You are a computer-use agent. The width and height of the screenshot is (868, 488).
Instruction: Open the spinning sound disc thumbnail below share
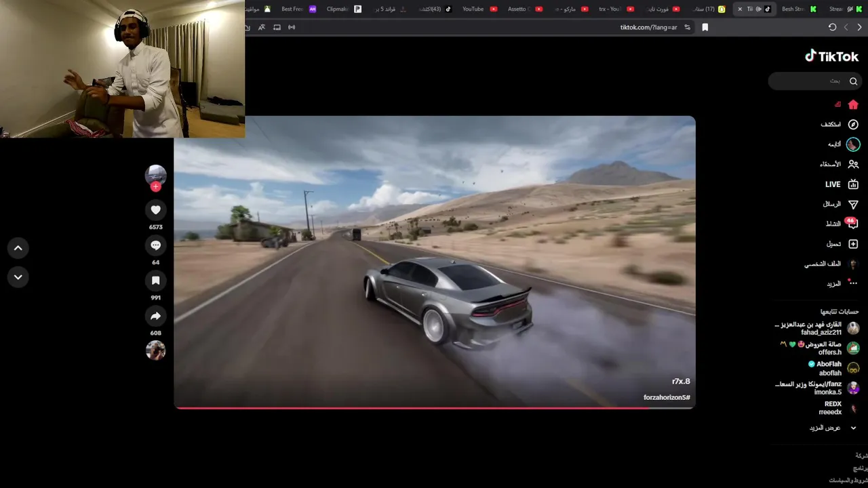pyautogui.click(x=155, y=350)
